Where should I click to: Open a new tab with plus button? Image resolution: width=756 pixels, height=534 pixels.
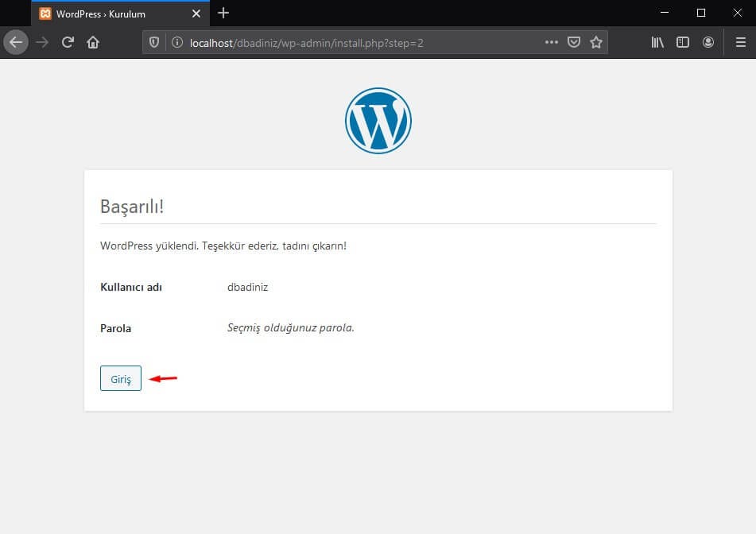pyautogui.click(x=223, y=13)
